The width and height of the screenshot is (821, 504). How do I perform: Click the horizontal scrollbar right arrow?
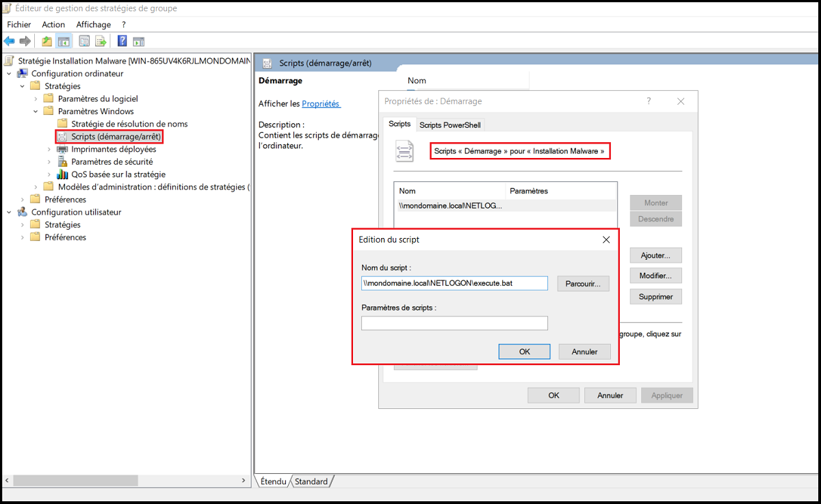pyautogui.click(x=244, y=481)
